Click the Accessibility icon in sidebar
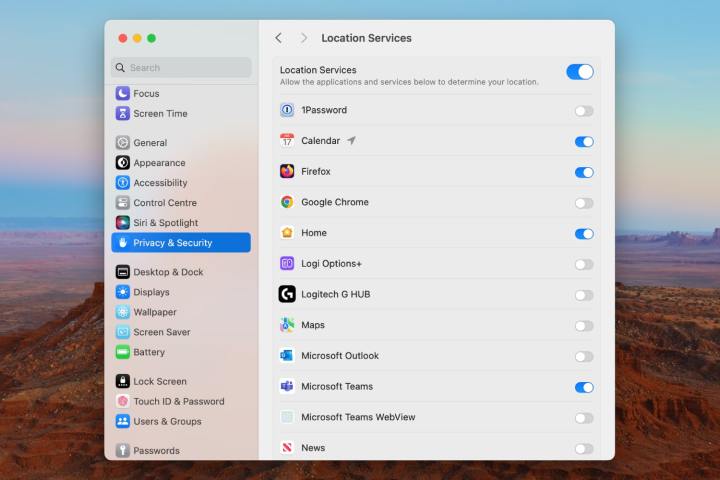This screenshot has height=480, width=720. pyautogui.click(x=123, y=183)
